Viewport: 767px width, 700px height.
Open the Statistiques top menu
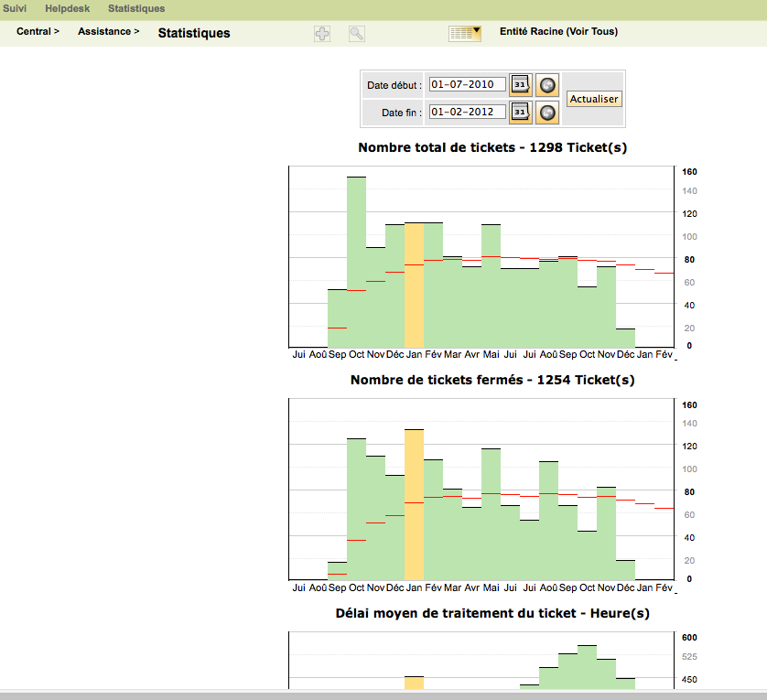click(136, 8)
